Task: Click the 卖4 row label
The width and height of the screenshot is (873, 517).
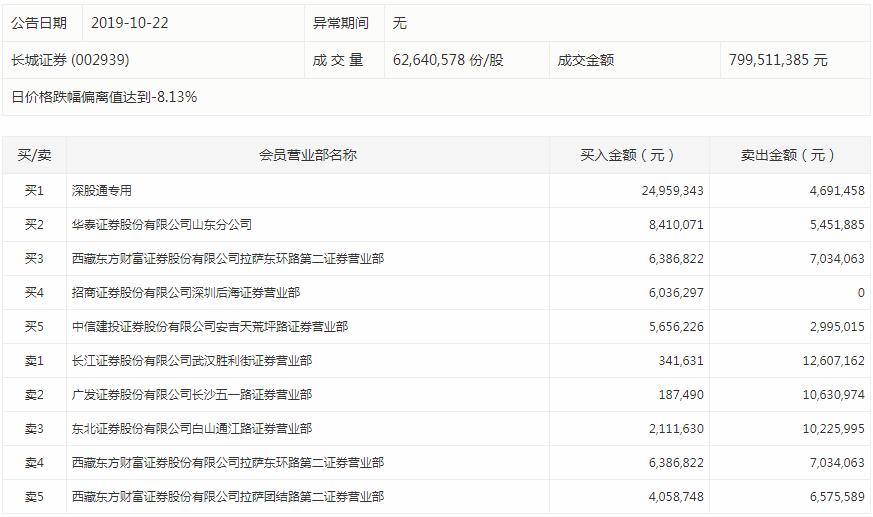Action: coord(34,462)
